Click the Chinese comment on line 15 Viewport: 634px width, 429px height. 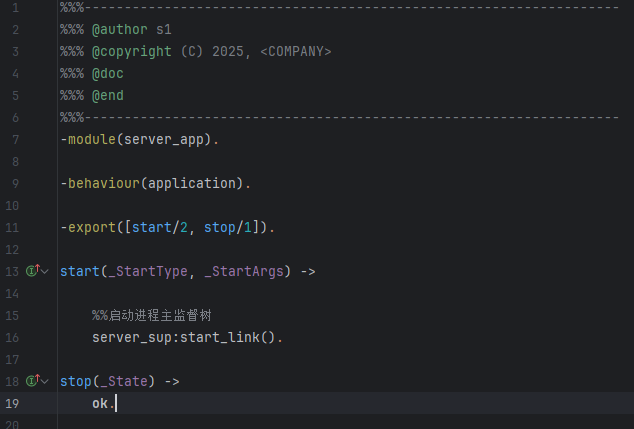[152, 315]
